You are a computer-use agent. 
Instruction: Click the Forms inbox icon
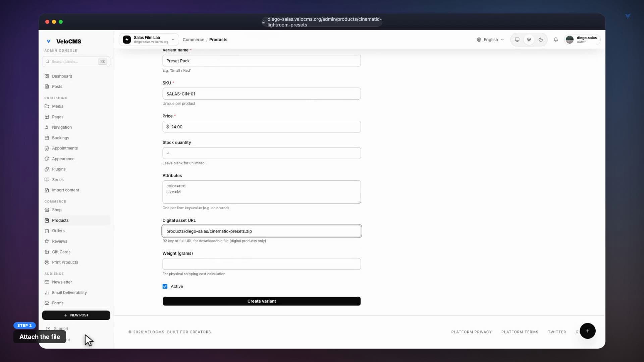[47, 303]
